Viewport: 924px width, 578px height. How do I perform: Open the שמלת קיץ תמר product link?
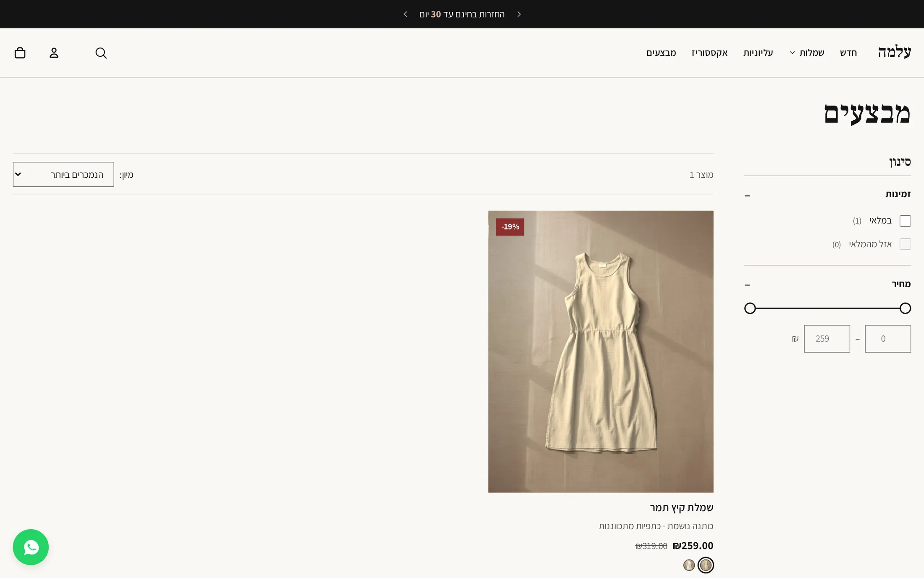tap(682, 508)
